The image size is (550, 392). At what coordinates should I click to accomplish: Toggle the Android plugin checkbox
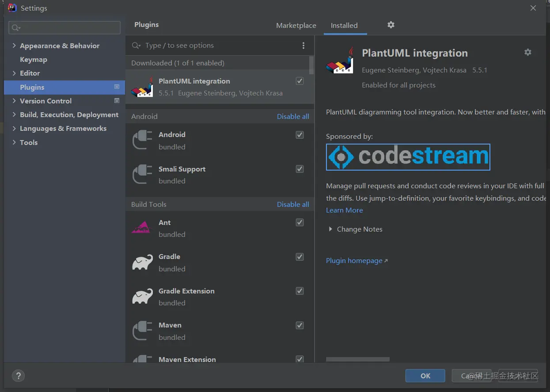pyautogui.click(x=300, y=135)
